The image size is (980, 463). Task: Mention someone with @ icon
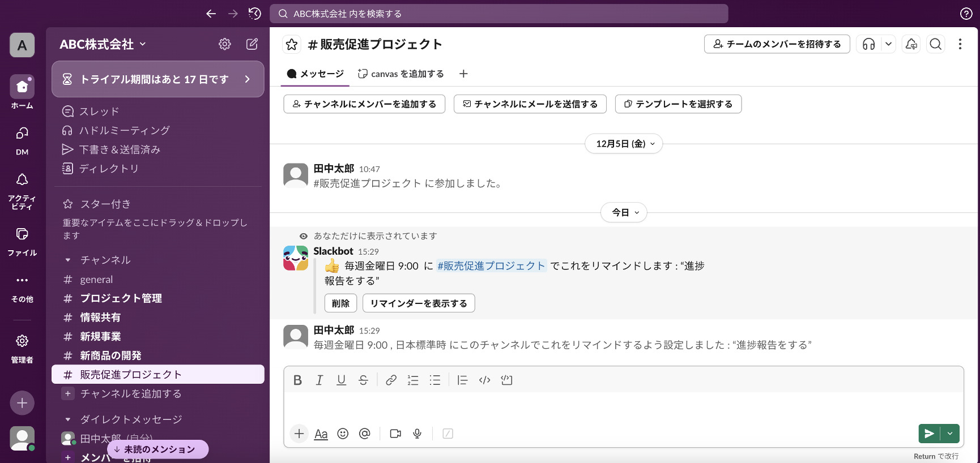[x=365, y=434]
